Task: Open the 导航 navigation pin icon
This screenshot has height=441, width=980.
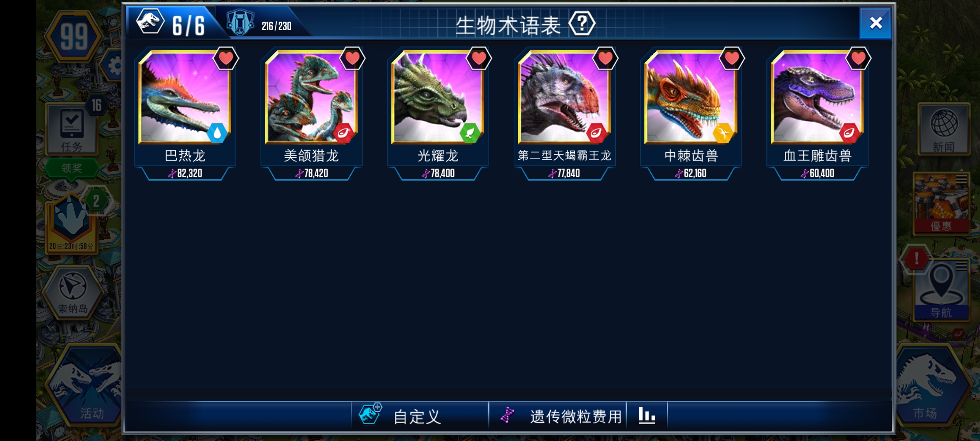Action: (x=942, y=289)
